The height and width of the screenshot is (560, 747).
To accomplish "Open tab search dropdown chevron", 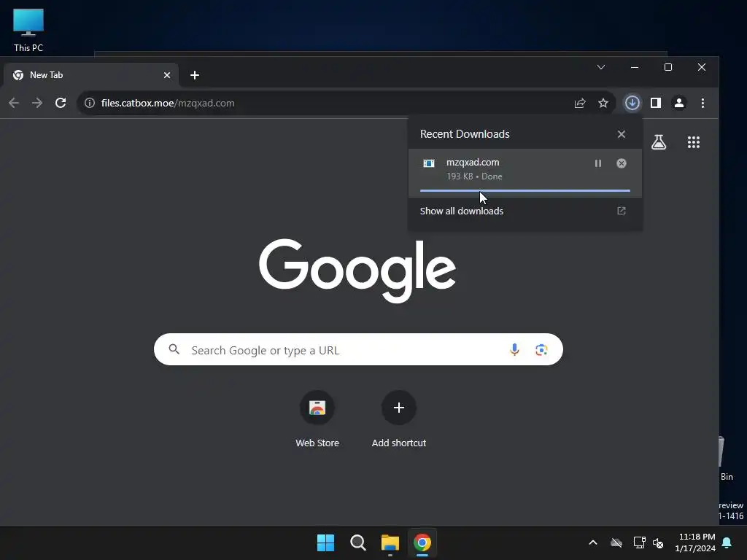I will coord(601,67).
